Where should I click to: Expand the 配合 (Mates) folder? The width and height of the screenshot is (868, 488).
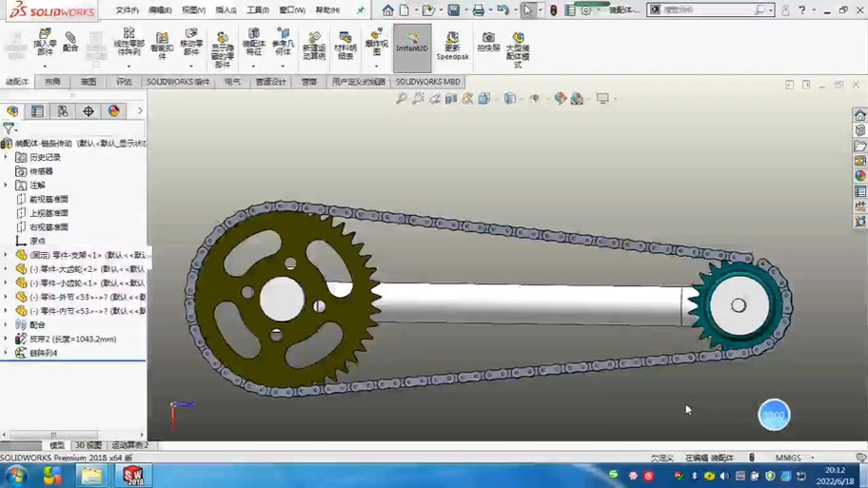tap(6, 324)
